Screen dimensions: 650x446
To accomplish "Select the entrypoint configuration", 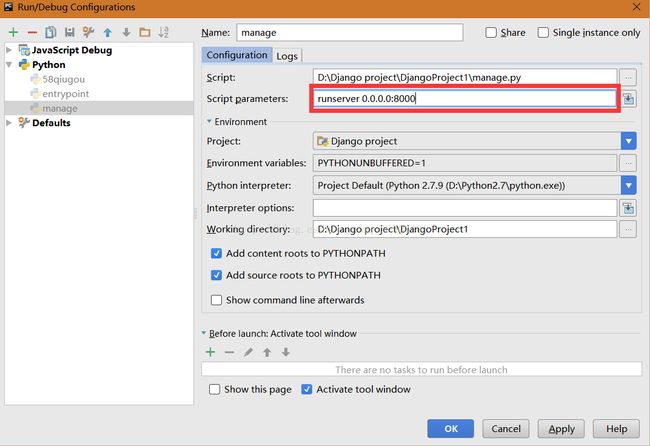I will 65,94.
